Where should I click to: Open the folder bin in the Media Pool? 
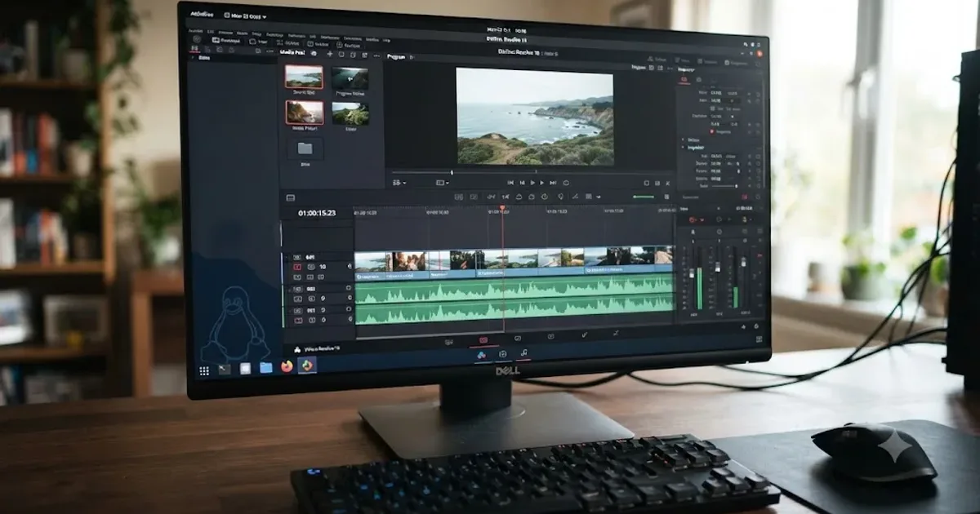pyautogui.click(x=305, y=148)
